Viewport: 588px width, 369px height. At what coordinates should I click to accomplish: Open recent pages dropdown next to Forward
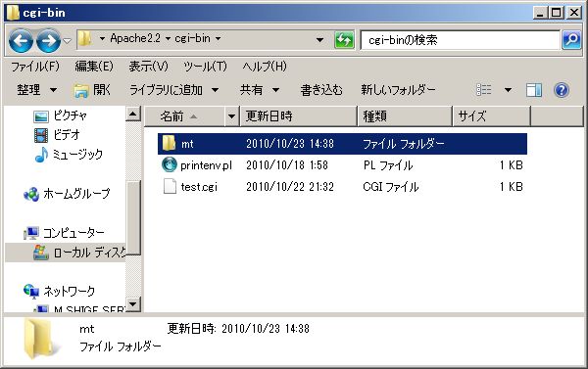(67, 40)
